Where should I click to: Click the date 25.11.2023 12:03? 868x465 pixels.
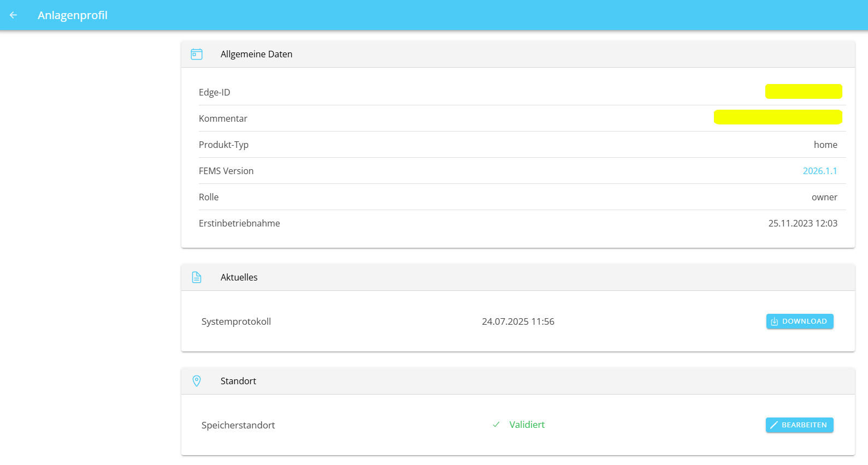(x=802, y=223)
